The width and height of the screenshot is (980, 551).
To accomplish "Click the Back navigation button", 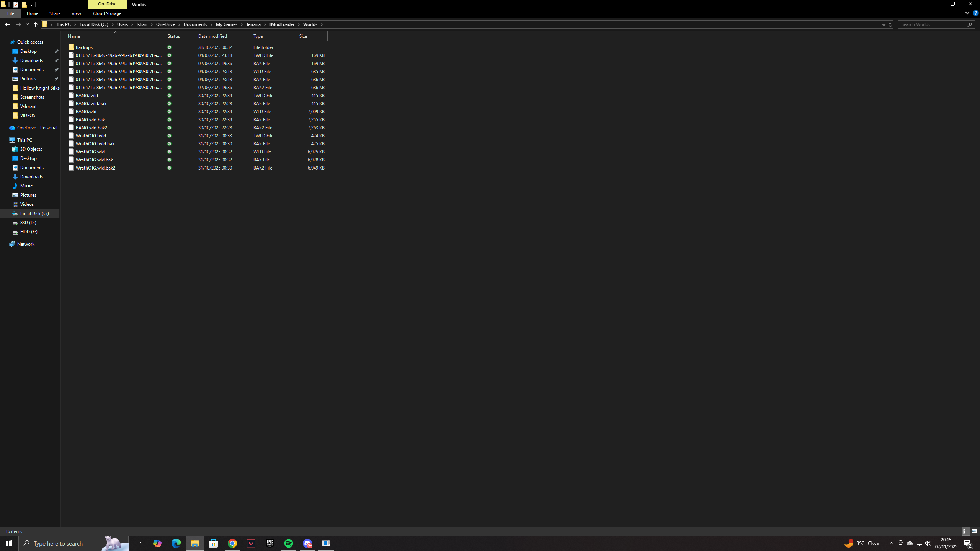I will (x=7, y=24).
